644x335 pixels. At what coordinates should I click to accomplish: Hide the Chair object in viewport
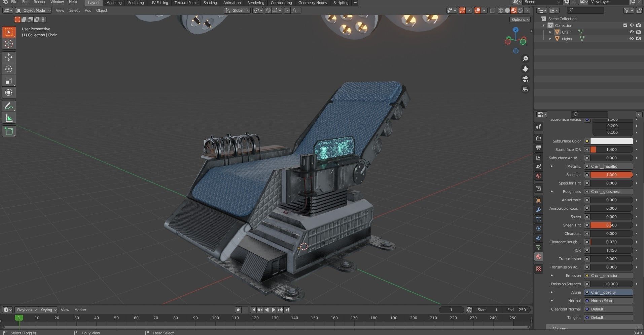[x=632, y=32]
